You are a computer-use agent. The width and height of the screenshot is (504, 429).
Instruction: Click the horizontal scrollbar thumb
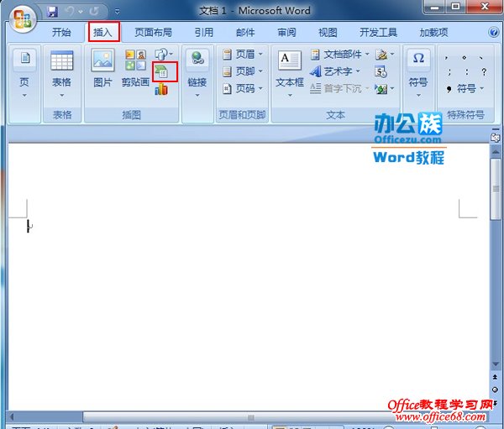tap(250, 417)
